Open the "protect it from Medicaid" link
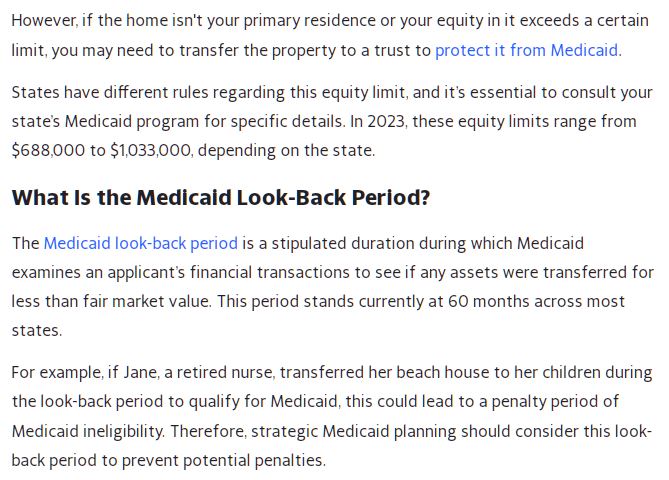 [x=527, y=50]
